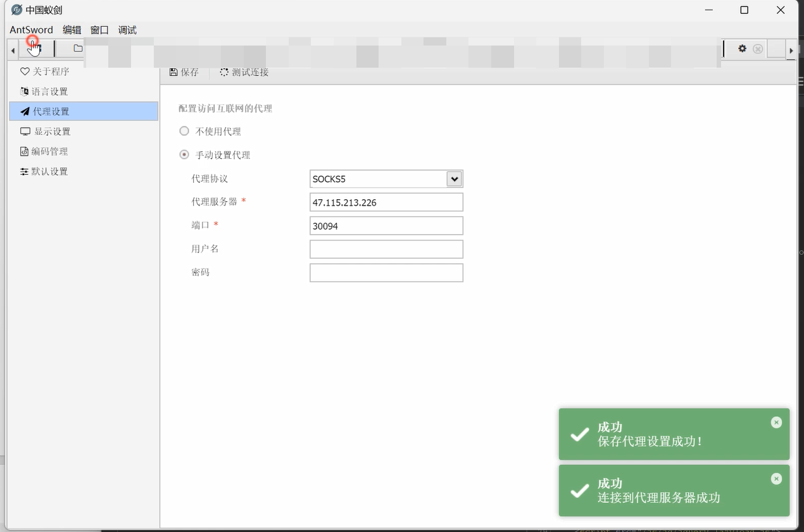Click the 密码 input field
Screen dimensions: 804x532
click(x=386, y=273)
